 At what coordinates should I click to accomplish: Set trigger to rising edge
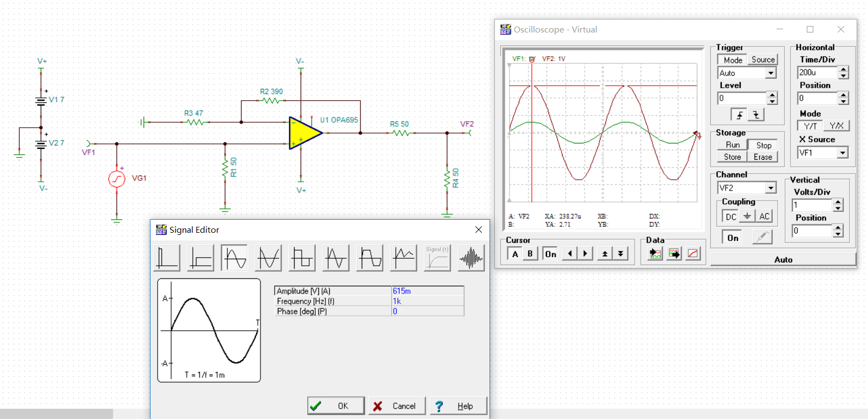tap(739, 115)
